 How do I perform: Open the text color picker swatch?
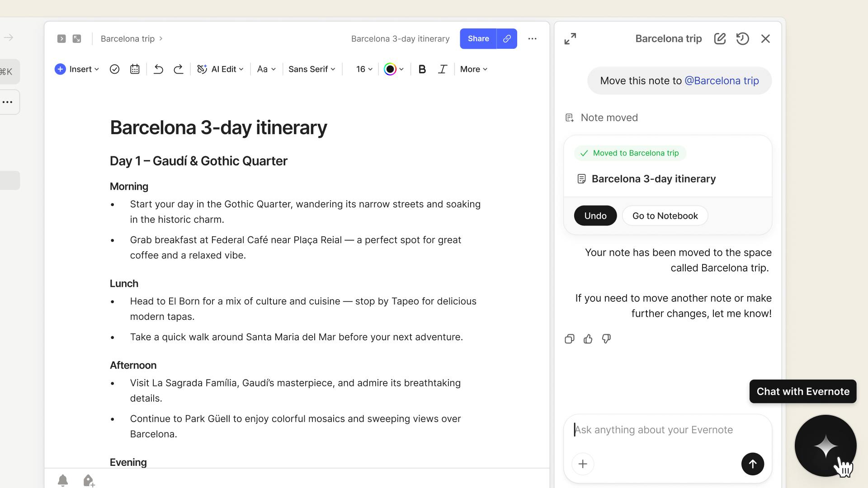(x=390, y=69)
